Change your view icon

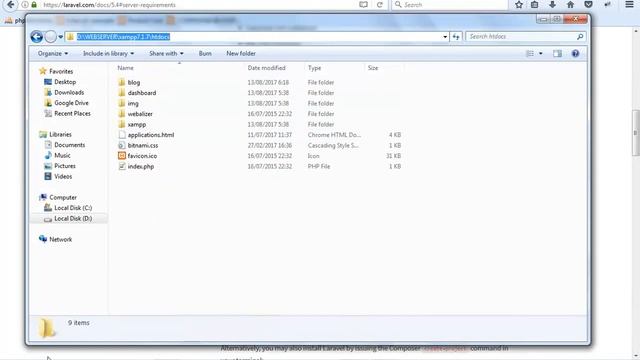click(x=530, y=53)
